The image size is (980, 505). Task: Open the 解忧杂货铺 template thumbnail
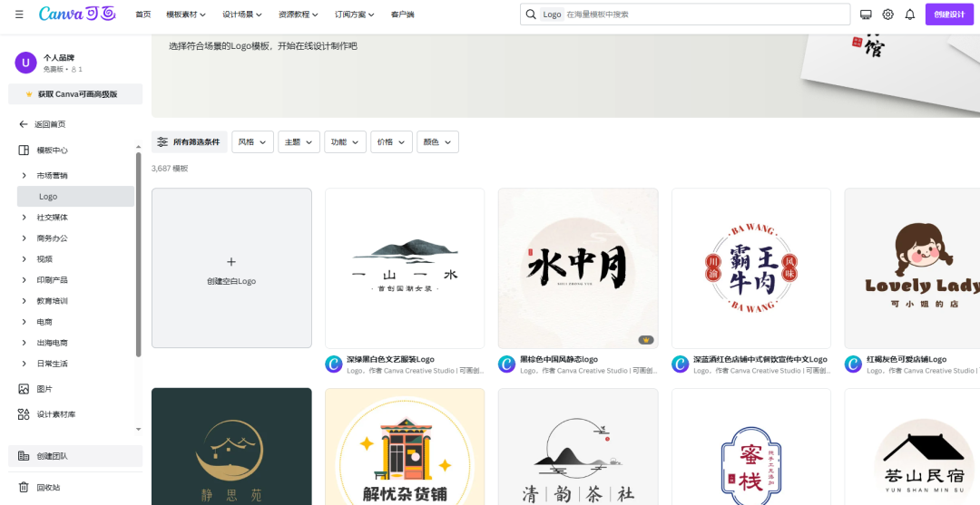tap(405, 446)
